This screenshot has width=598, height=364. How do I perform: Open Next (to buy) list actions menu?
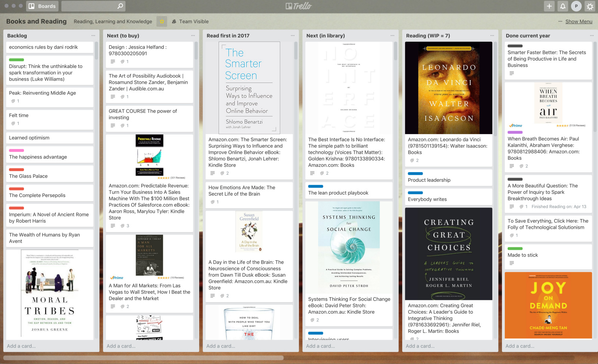[193, 35]
